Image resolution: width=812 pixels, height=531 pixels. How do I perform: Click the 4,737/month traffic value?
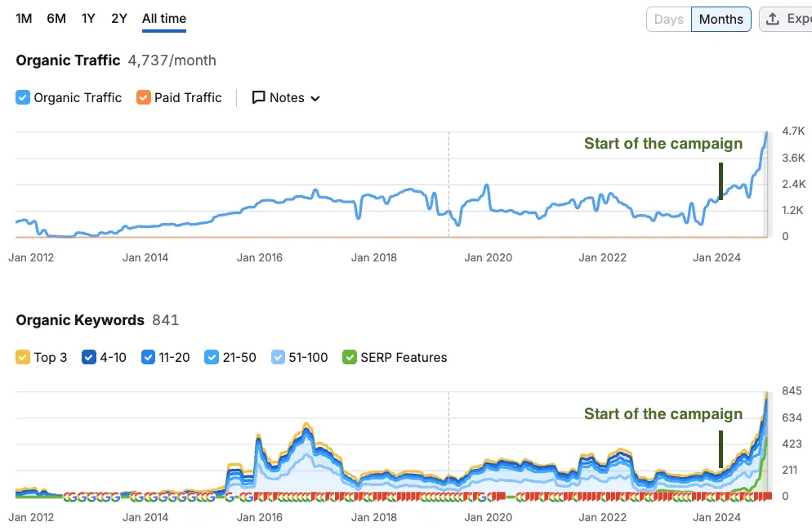(x=172, y=60)
